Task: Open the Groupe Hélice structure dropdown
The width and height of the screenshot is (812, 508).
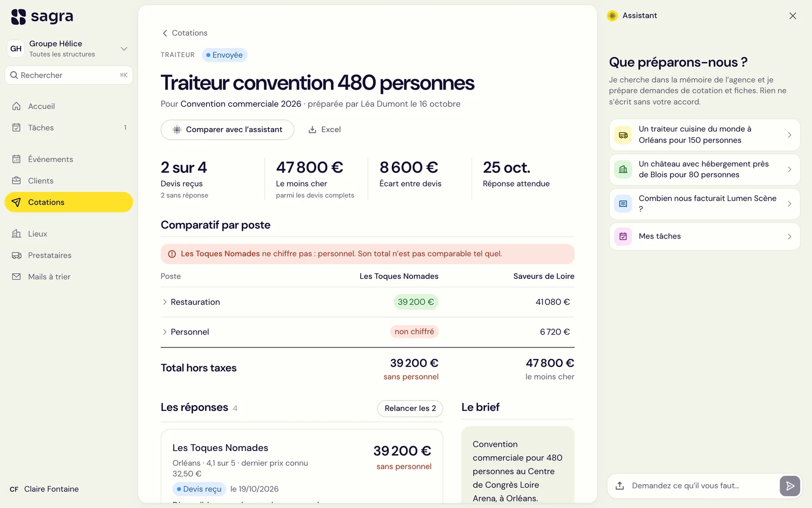Action: (x=69, y=49)
